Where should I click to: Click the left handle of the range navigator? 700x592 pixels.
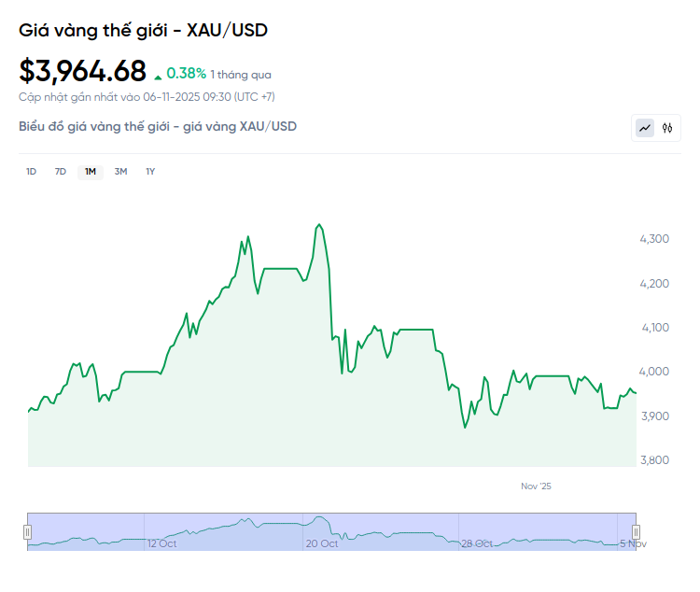pyautogui.click(x=27, y=531)
